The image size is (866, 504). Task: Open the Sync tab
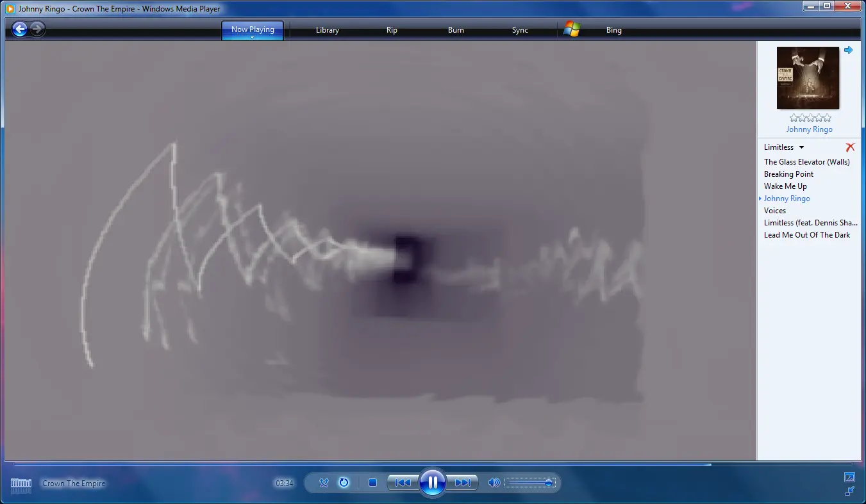520,30
